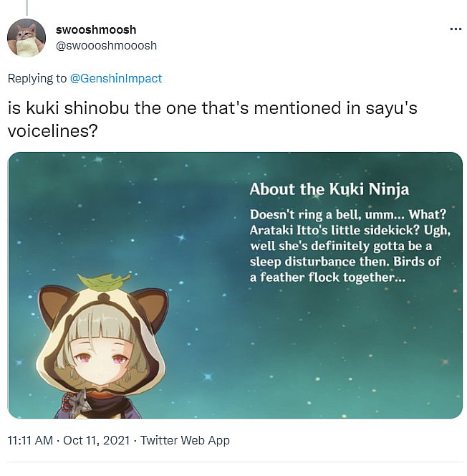The height and width of the screenshot is (476, 467).
Task: Open the swooshmoosh display name profile
Action: (x=96, y=30)
